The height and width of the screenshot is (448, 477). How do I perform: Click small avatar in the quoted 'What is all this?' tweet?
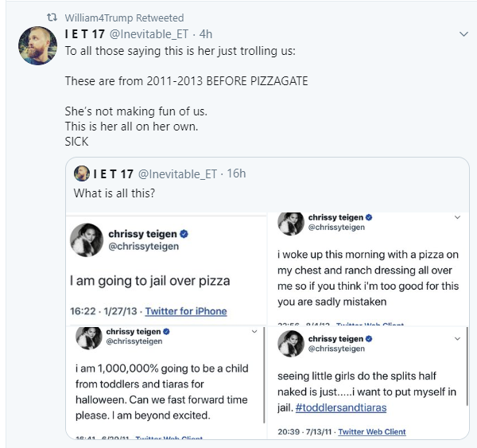pyautogui.click(x=81, y=173)
